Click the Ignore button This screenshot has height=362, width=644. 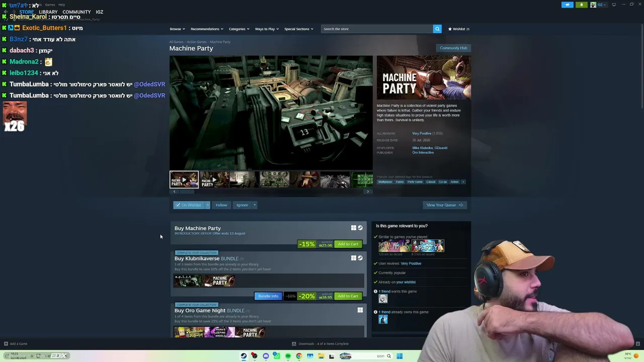click(242, 205)
